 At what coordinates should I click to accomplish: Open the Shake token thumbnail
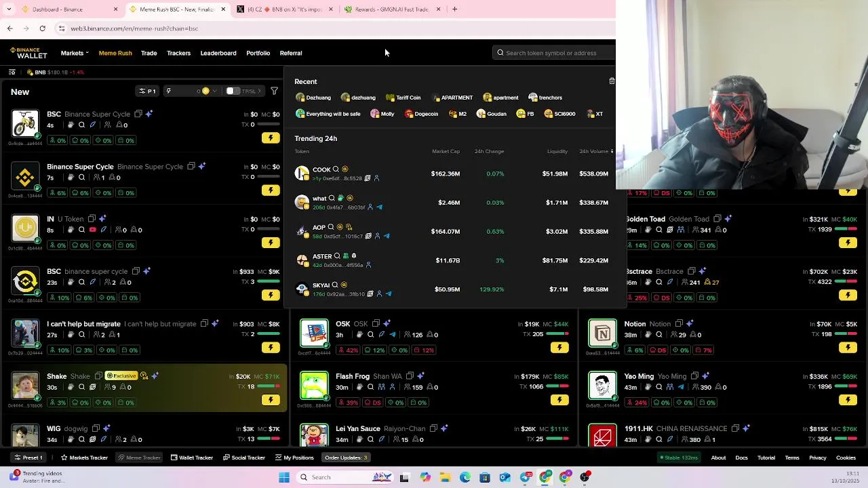[25, 386]
